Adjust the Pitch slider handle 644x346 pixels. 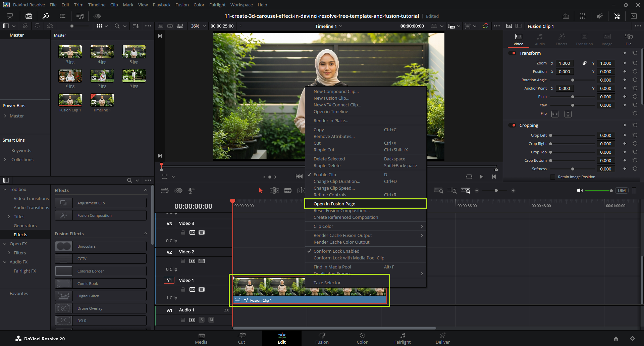pos(573,97)
